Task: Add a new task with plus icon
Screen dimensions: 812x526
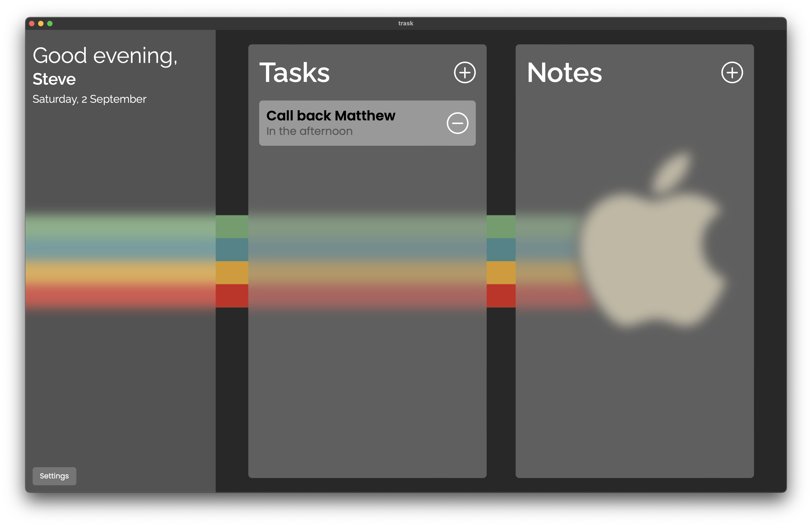Action: coord(465,72)
